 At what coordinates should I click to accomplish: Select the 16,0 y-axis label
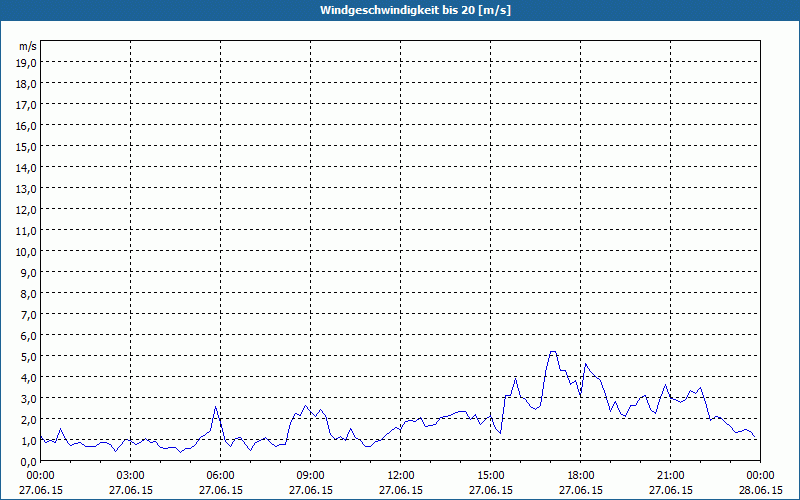28,126
